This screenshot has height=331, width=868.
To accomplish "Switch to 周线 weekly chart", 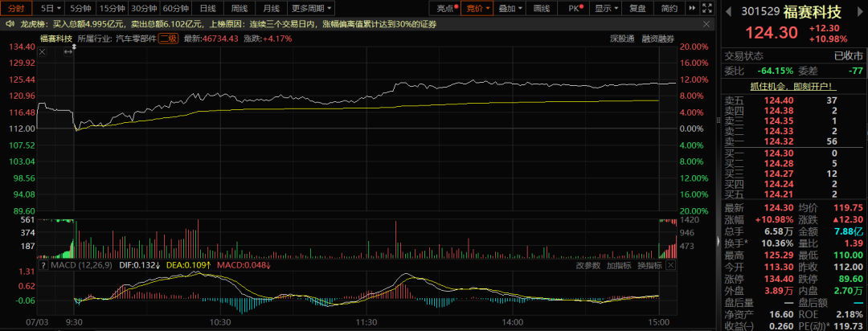I will coord(240,8).
